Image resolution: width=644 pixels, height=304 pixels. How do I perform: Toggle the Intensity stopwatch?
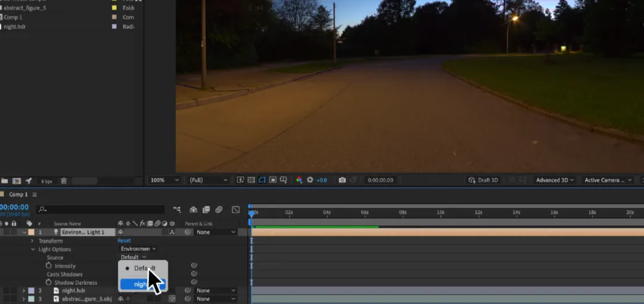(x=48, y=266)
